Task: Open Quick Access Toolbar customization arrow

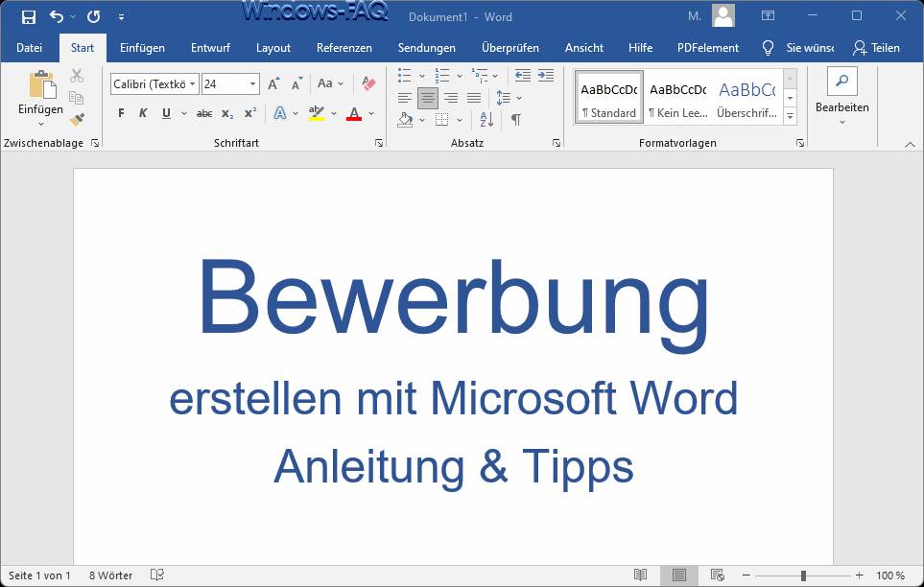Action: pyautogui.click(x=121, y=17)
